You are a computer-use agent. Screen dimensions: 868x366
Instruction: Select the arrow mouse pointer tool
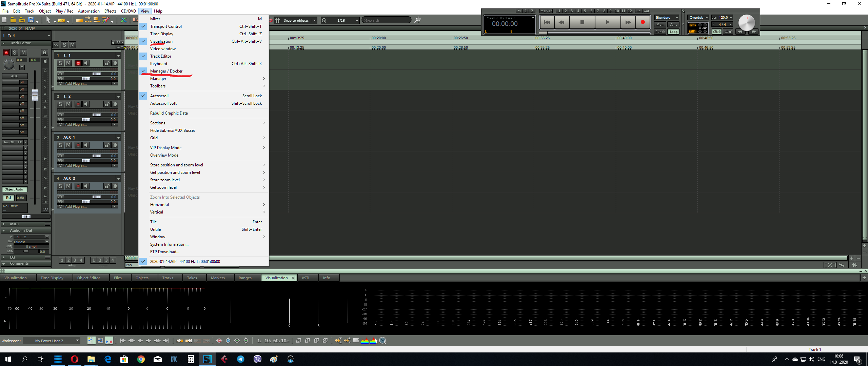(48, 20)
